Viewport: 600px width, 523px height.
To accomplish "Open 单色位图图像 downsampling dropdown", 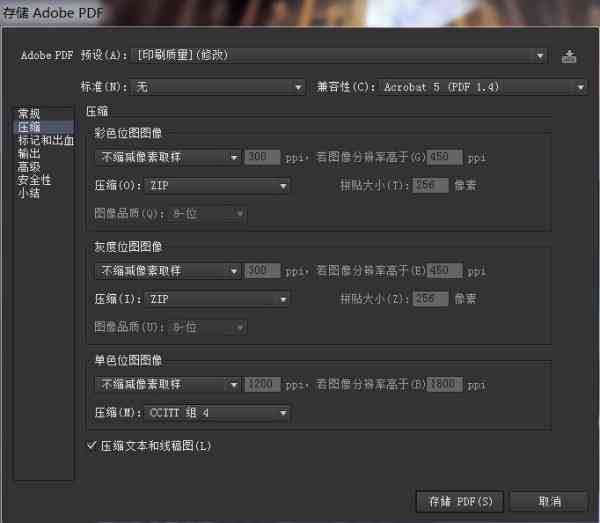I will (x=168, y=384).
